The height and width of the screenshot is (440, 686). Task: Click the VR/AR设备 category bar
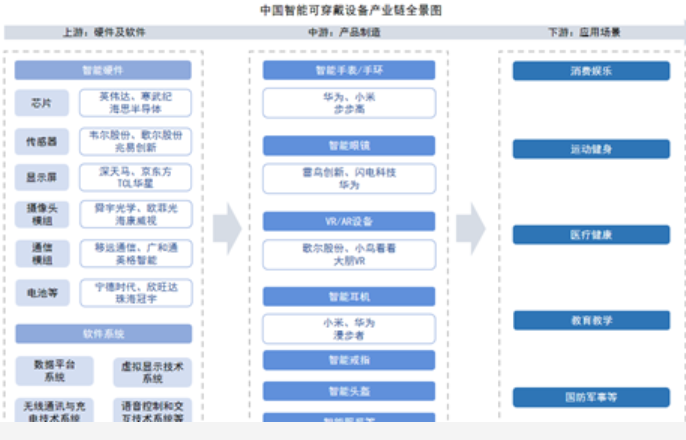(x=349, y=221)
